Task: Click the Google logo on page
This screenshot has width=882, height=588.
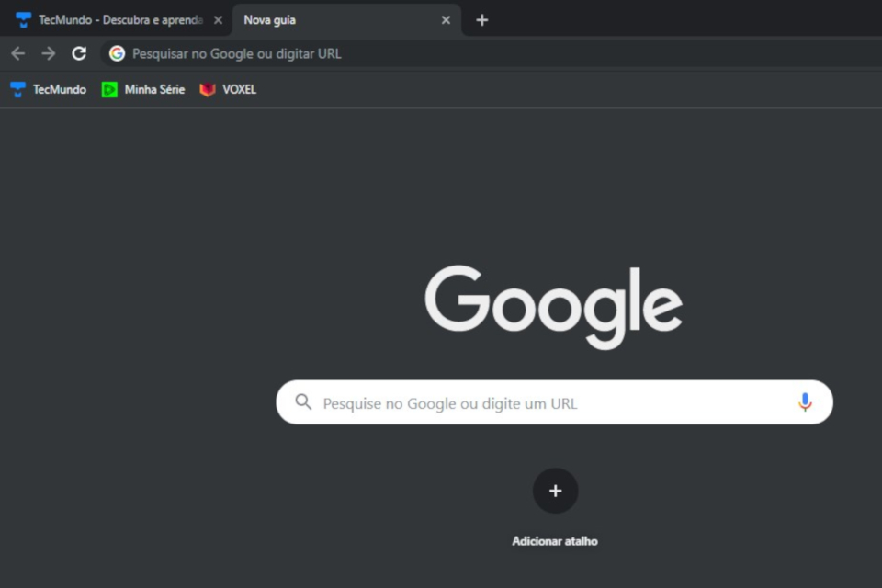Action: click(553, 306)
